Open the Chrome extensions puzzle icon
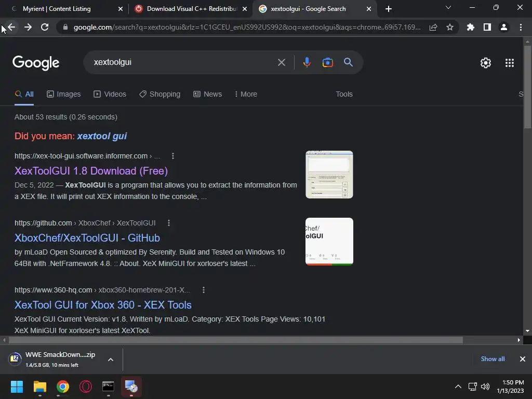Screen dimensions: 532x399 [471, 27]
